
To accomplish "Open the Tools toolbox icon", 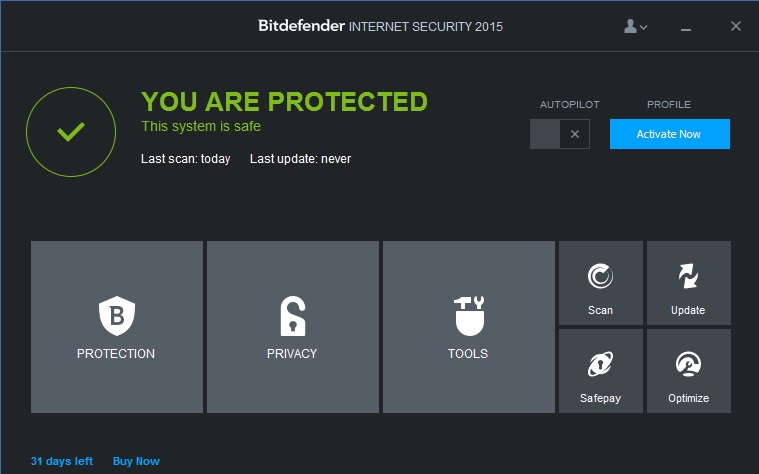I will (468, 315).
